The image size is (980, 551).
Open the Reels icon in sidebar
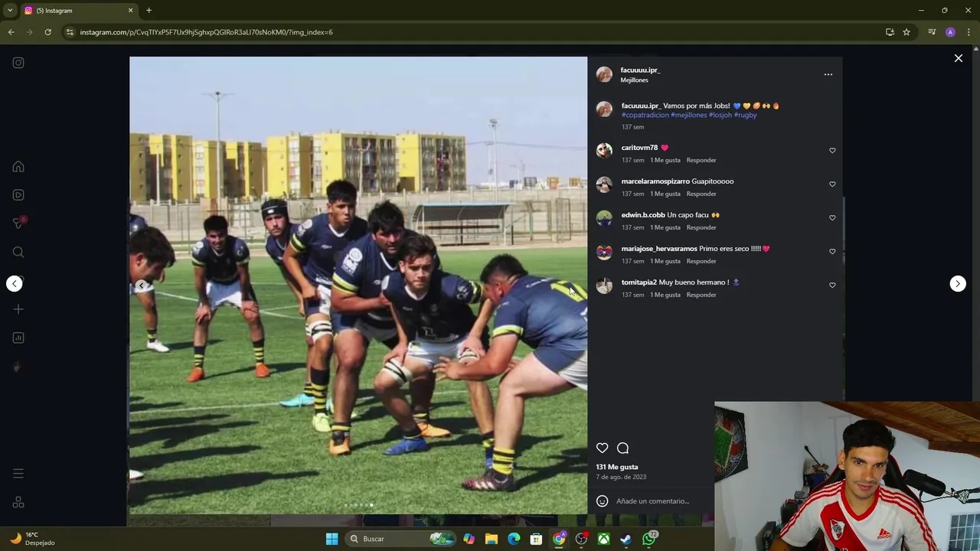18,195
